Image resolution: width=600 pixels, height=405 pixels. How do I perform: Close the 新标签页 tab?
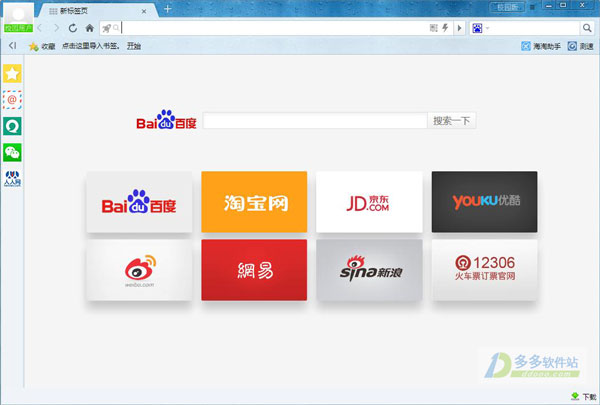point(144,11)
